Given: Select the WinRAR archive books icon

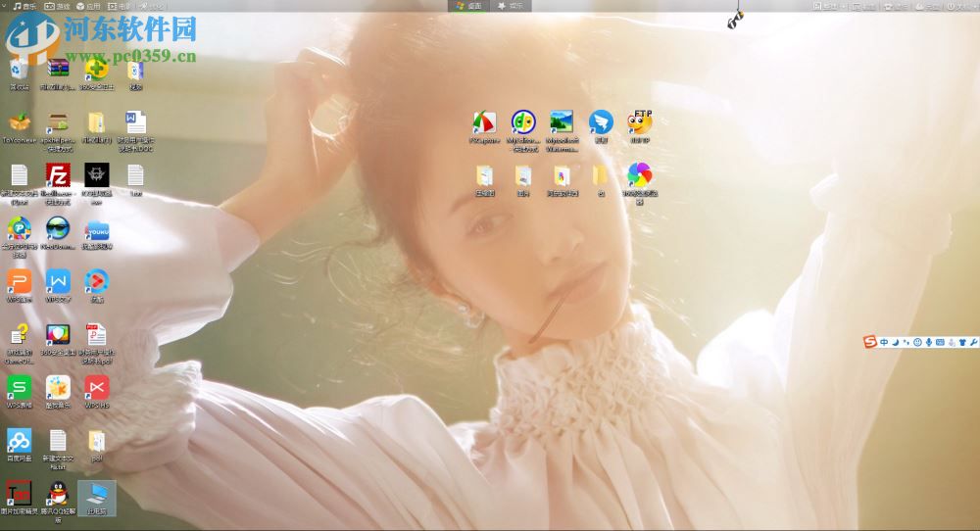Looking at the screenshot, I should (58, 70).
